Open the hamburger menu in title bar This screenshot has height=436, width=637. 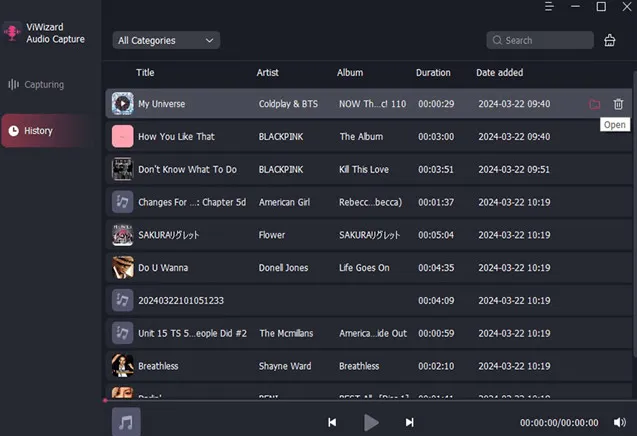point(549,7)
